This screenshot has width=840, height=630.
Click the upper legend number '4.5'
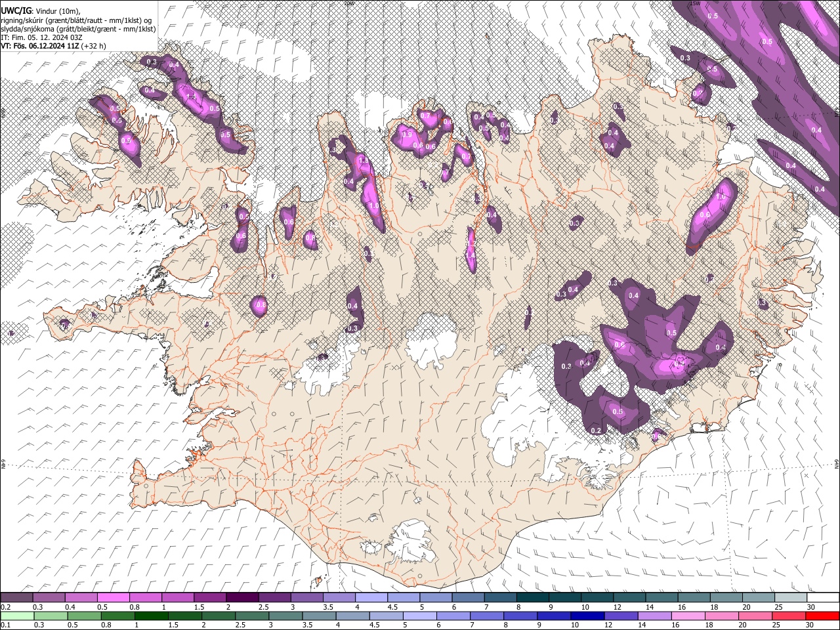pyautogui.click(x=392, y=606)
